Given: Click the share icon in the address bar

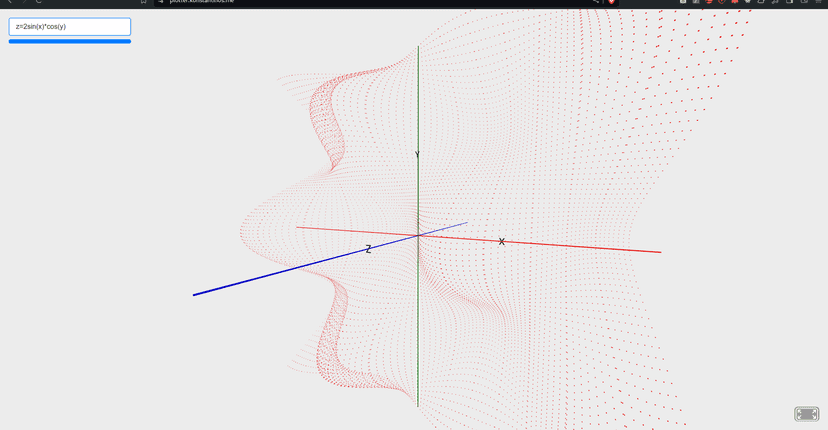Looking at the screenshot, I should coord(596,2).
